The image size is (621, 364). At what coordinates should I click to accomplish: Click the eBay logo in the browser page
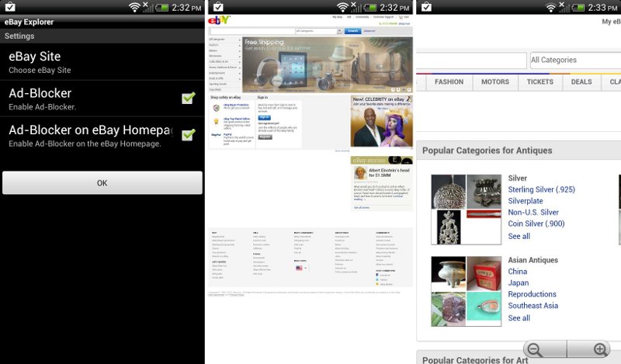tap(220, 19)
